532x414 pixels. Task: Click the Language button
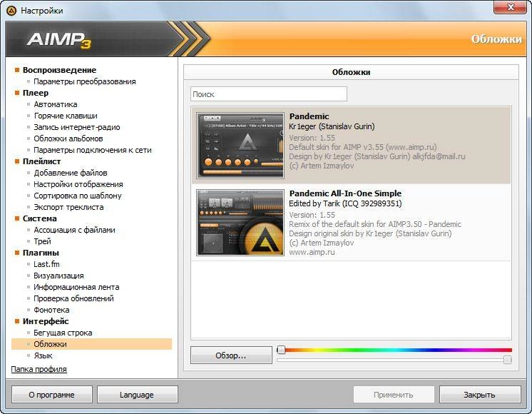[x=137, y=395]
